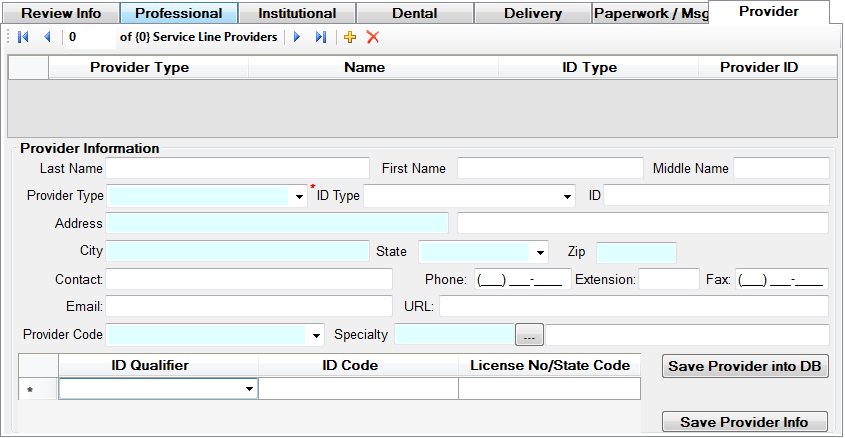Go to previous provider record arrow
The image size is (845, 438).
click(46, 37)
